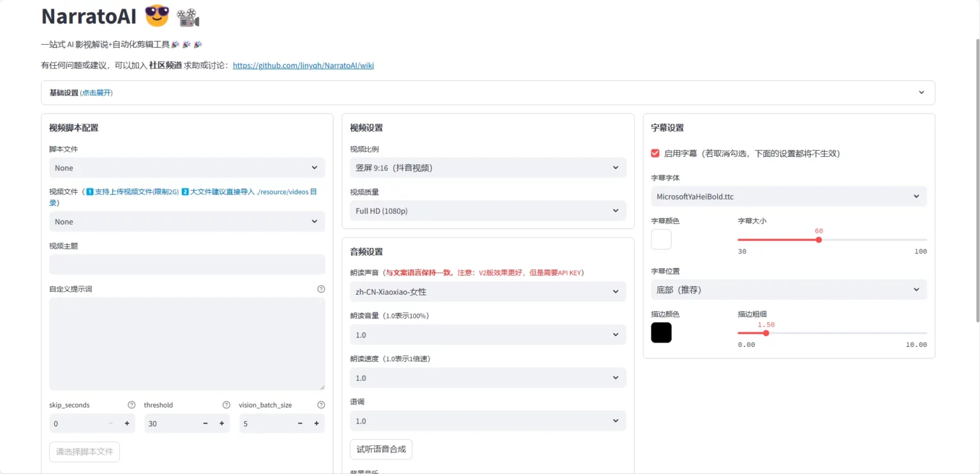Decrease threshold with minus icon
Screen dimensions: 980x474
pos(205,424)
